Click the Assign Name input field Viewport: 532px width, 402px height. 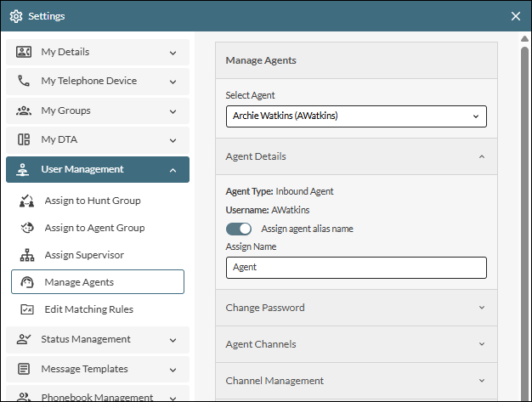coord(356,267)
